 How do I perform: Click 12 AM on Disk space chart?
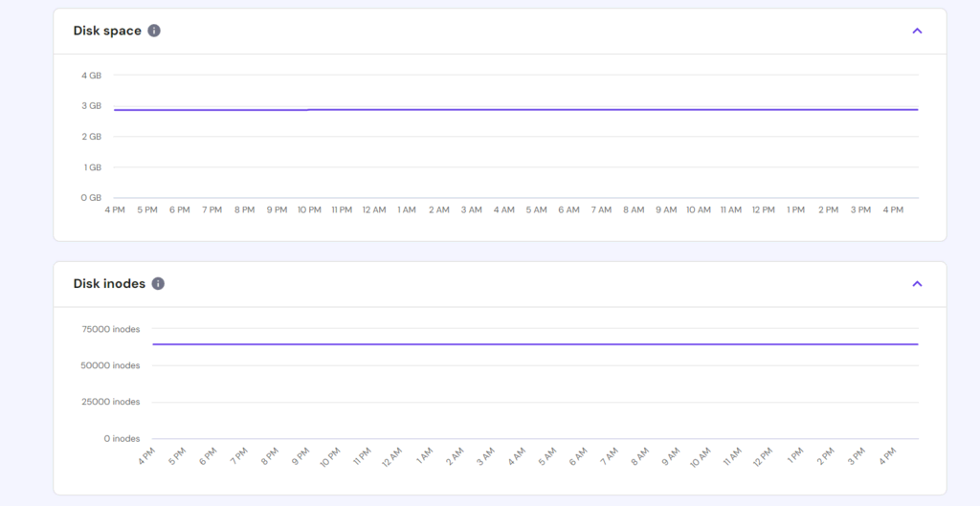374,209
